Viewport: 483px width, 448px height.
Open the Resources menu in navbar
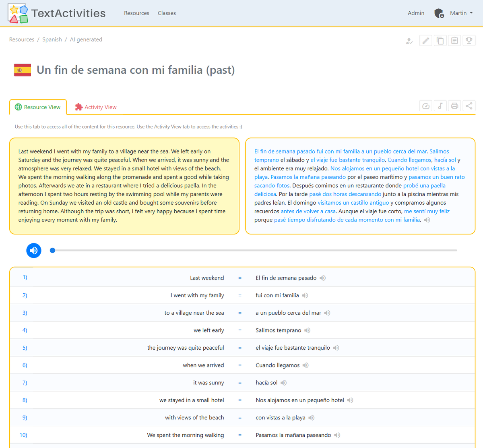click(x=136, y=13)
